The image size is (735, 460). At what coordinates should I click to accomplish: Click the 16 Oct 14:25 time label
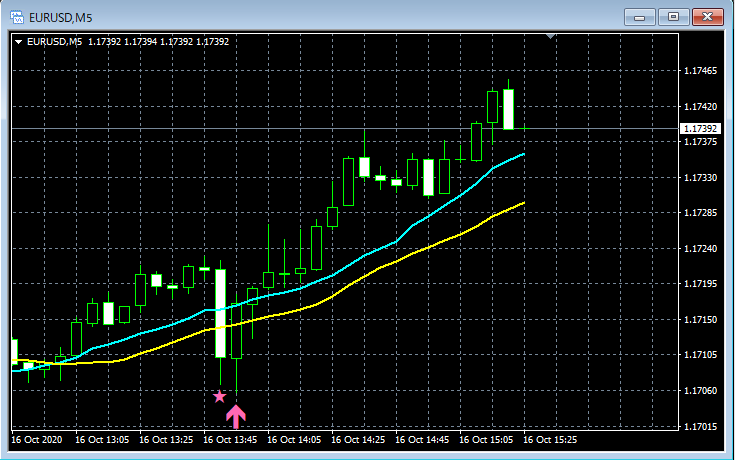(358, 440)
